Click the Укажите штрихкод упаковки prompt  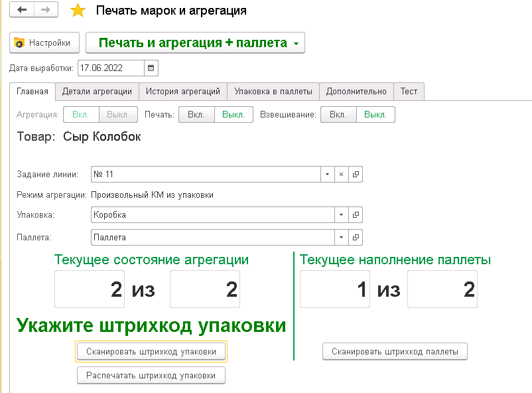tap(151, 325)
